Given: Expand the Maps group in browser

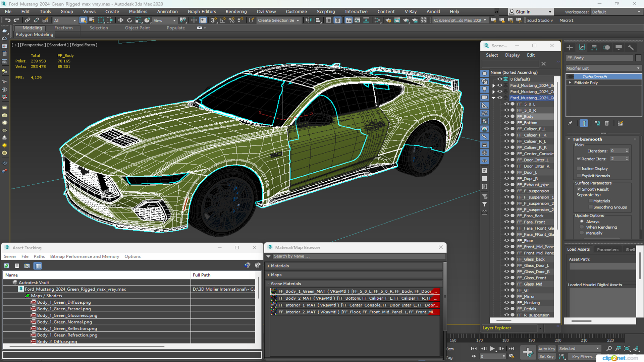Looking at the screenshot, I should [268, 275].
